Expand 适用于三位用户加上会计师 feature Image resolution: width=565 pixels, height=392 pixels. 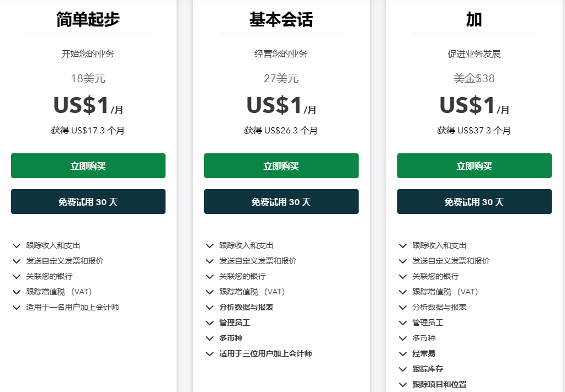[210, 354]
